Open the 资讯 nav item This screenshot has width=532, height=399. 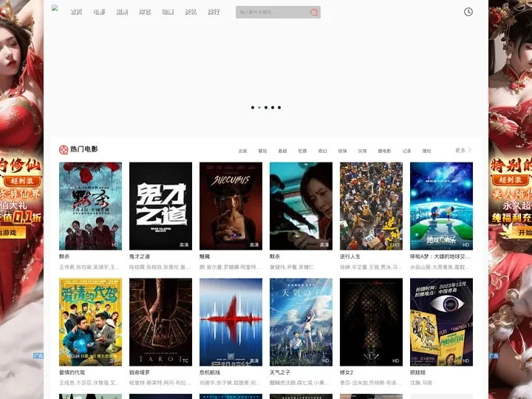pos(191,12)
